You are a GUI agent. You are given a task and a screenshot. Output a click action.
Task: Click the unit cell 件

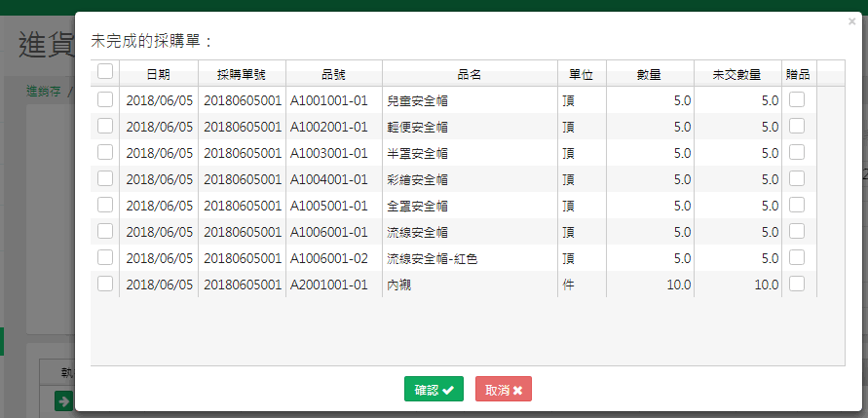click(x=568, y=285)
